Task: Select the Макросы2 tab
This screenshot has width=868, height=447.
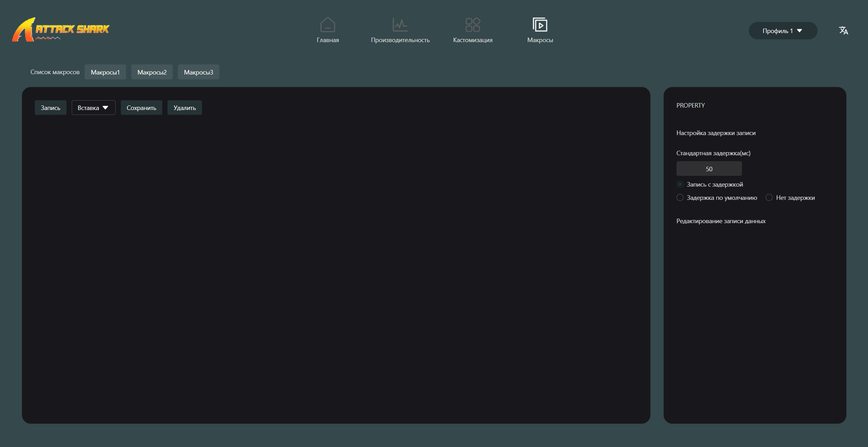Action: click(x=152, y=72)
